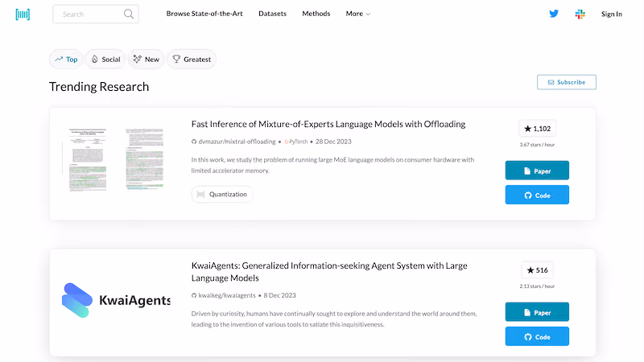Click the search magnifier icon
The image size is (644, 362).
[x=129, y=14]
